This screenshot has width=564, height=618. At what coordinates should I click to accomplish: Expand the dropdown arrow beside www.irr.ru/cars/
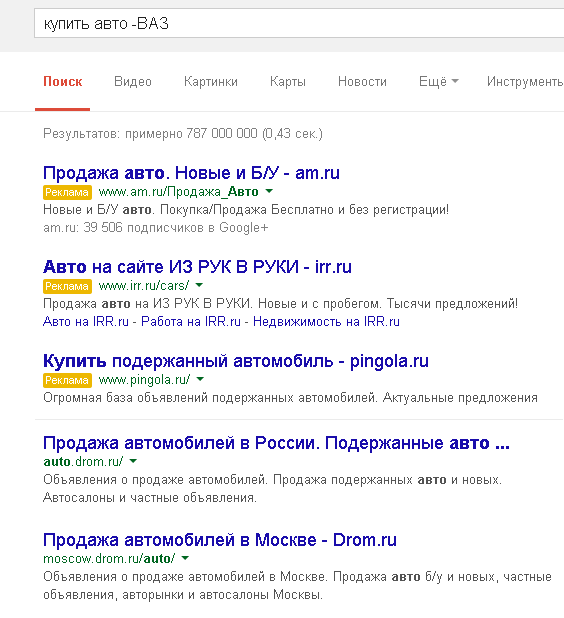tap(199, 285)
